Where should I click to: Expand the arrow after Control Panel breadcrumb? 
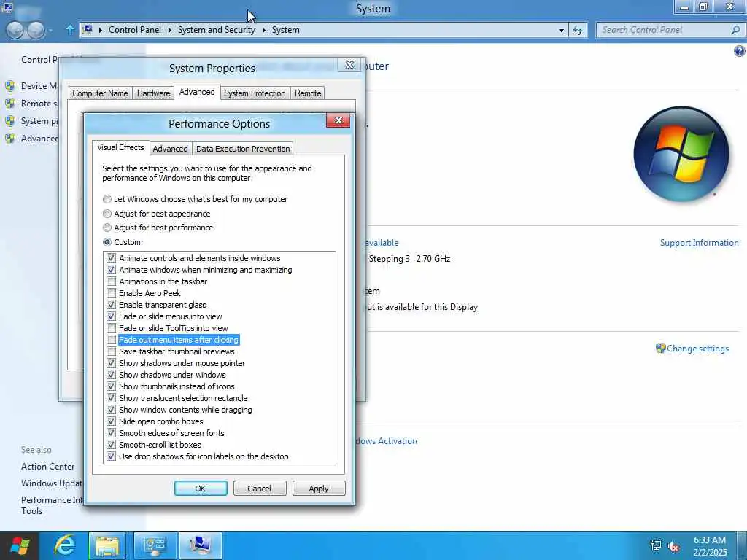coord(169,30)
